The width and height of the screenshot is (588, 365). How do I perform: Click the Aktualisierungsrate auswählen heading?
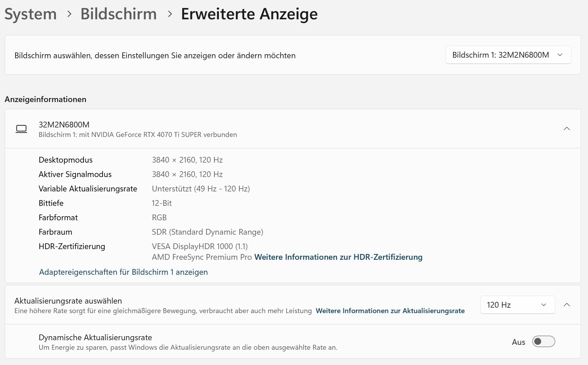68,301
